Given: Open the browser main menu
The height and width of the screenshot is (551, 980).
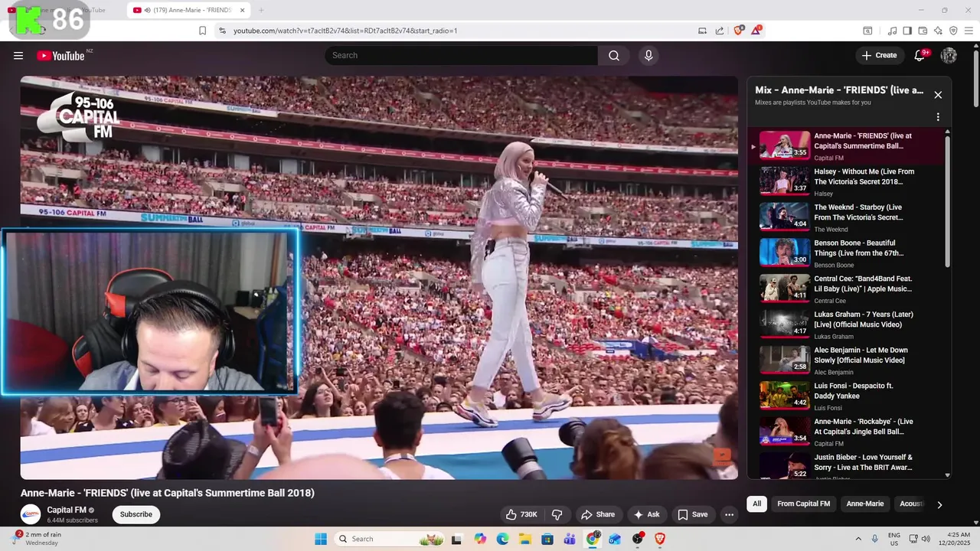Looking at the screenshot, I should point(969,31).
